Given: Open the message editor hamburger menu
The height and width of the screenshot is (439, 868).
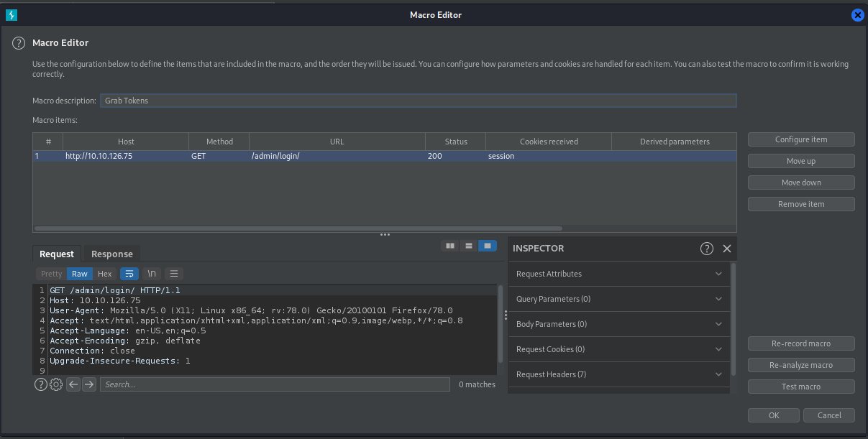Looking at the screenshot, I should pyautogui.click(x=173, y=274).
